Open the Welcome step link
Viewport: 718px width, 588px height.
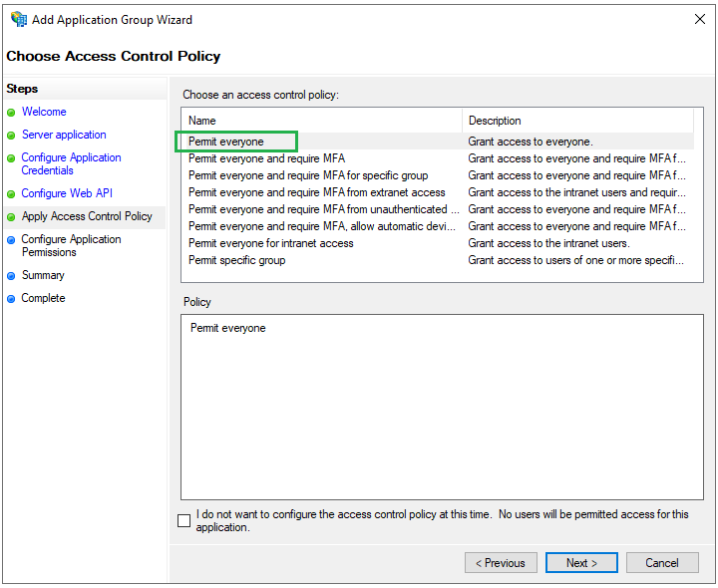click(44, 112)
